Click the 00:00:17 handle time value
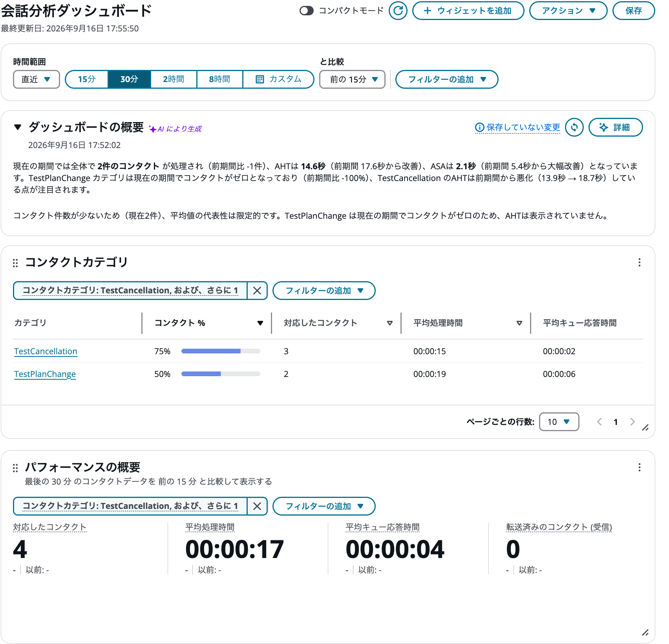The image size is (669, 644). (235, 549)
